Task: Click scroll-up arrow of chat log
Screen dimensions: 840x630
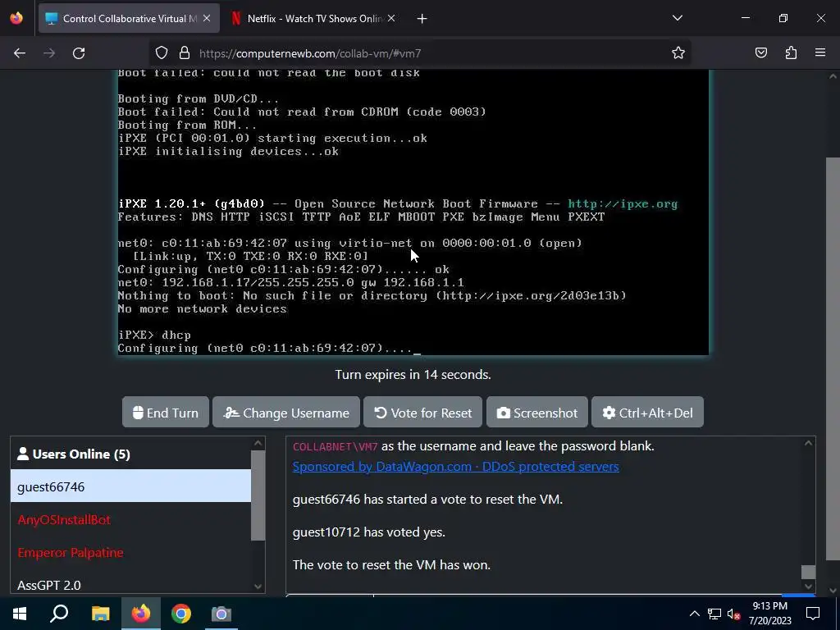Action: pyautogui.click(x=808, y=443)
